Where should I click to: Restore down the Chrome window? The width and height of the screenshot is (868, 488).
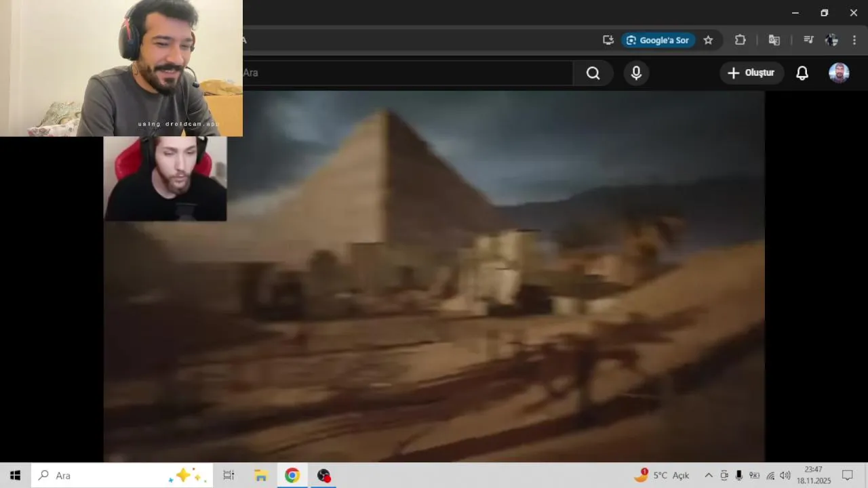pyautogui.click(x=825, y=13)
